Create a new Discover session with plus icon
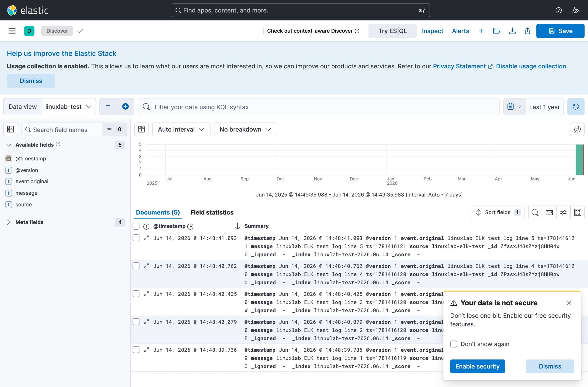 click(x=481, y=31)
